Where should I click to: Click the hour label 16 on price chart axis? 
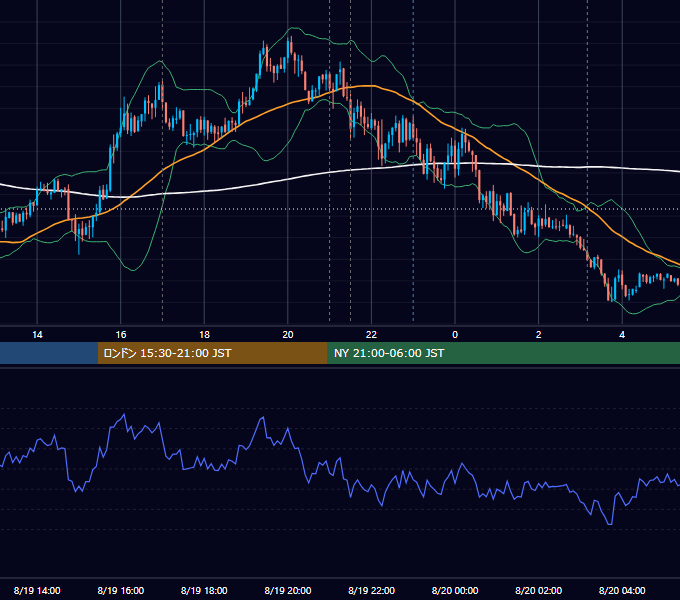(121, 335)
